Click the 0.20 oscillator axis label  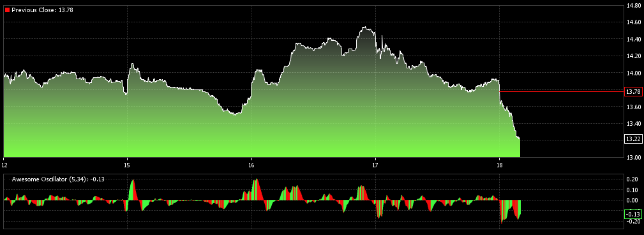click(x=633, y=179)
